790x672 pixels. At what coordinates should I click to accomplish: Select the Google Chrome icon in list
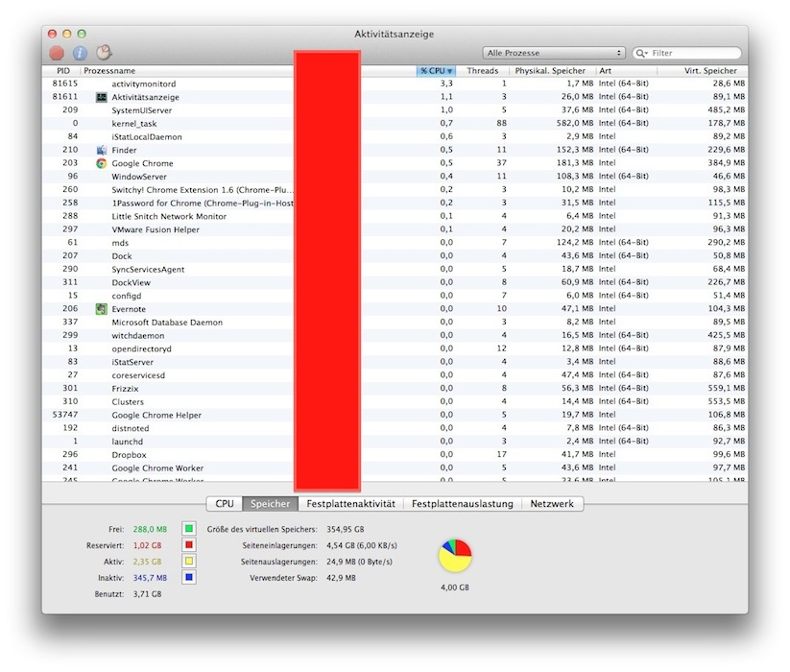(x=101, y=163)
